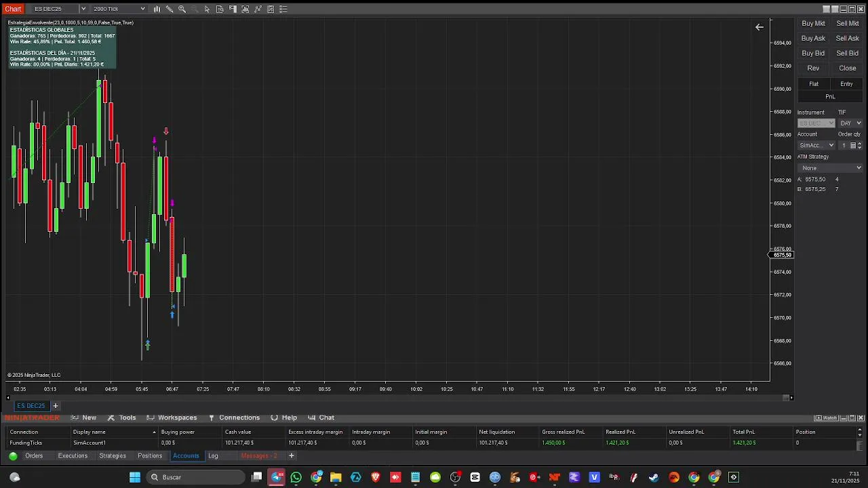
Task: Click the disabled zoom out magnifier
Action: click(x=195, y=9)
